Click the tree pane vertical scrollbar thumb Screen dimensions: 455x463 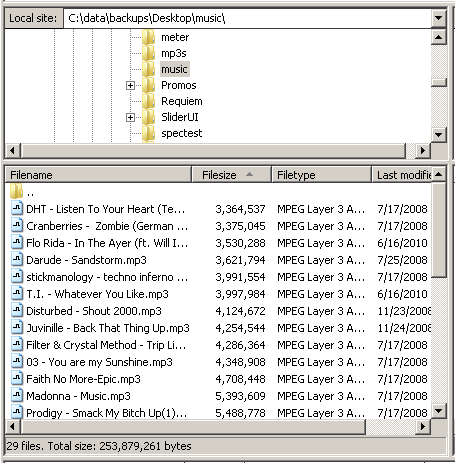(x=439, y=82)
